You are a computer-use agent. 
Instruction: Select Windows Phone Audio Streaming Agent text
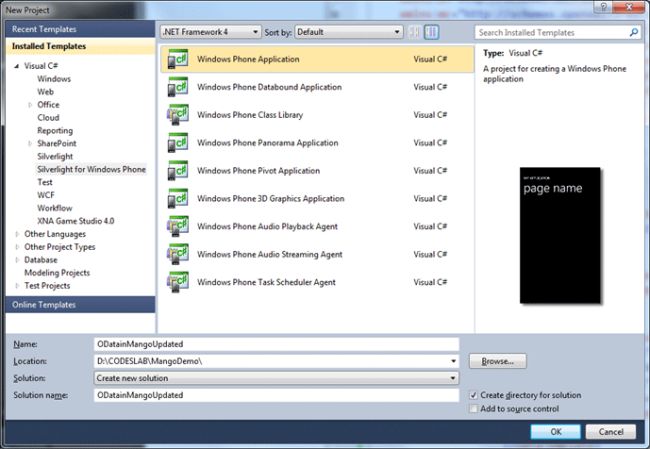click(x=269, y=254)
